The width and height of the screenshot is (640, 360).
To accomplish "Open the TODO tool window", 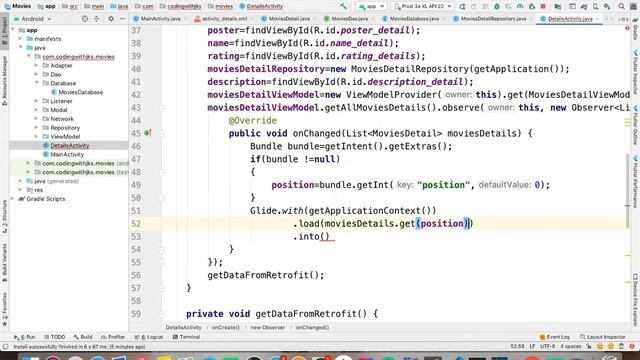I will (55, 337).
